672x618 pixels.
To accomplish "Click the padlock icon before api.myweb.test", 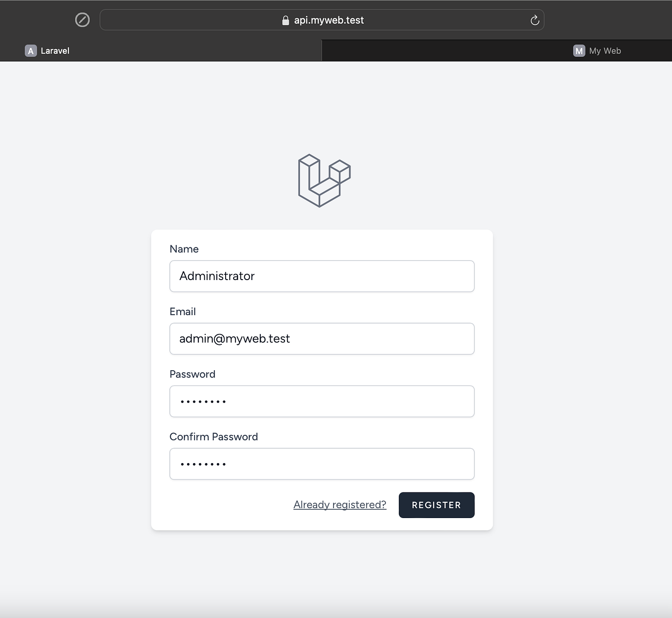I will (x=285, y=20).
